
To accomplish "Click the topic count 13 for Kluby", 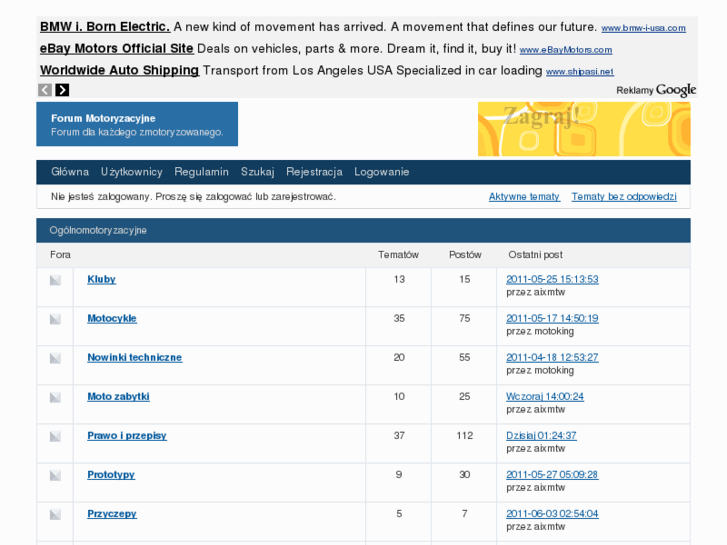I will click(399, 279).
